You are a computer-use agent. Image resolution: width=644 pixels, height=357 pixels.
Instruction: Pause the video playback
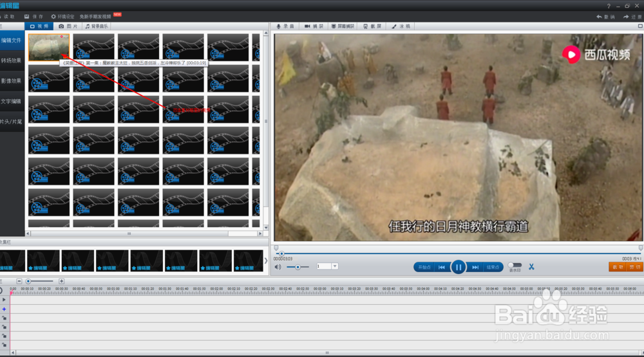click(459, 267)
